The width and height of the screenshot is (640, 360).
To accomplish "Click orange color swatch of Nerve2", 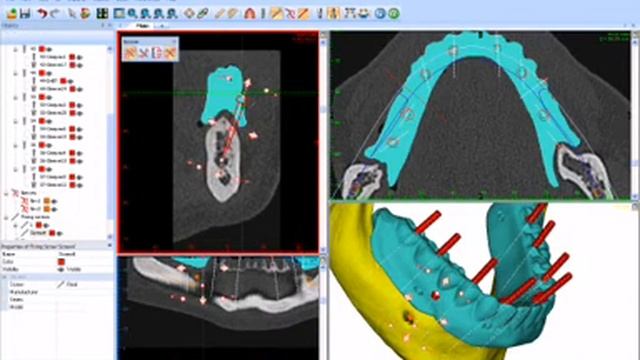I will click(47, 209).
